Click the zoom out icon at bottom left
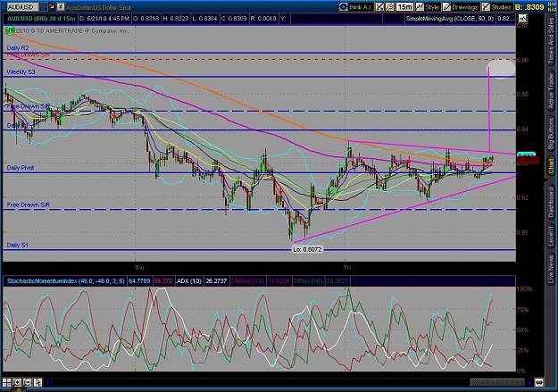This screenshot has height=392, width=558. pyautogui.click(x=28, y=382)
